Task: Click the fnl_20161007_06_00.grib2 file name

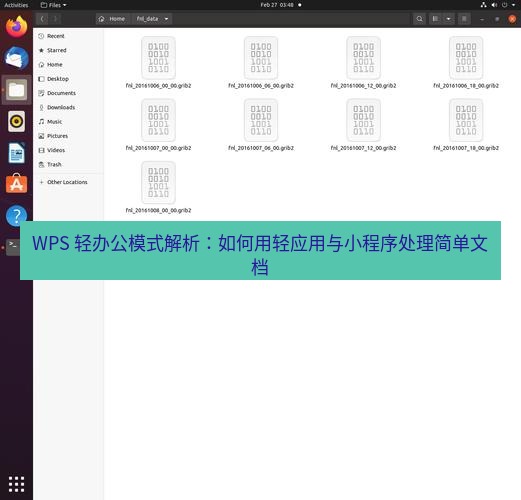Action: point(261,148)
